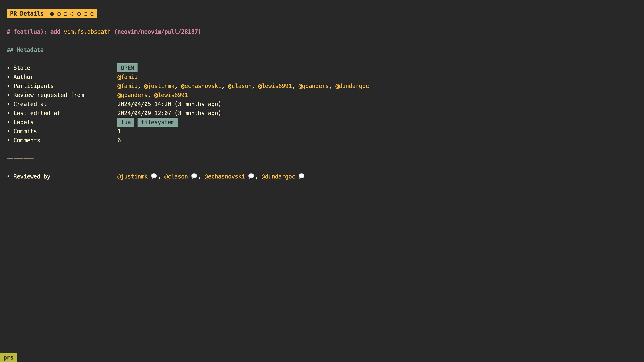Click the comment bubble beside @dundargoc
644x362 pixels.
pos(301,176)
